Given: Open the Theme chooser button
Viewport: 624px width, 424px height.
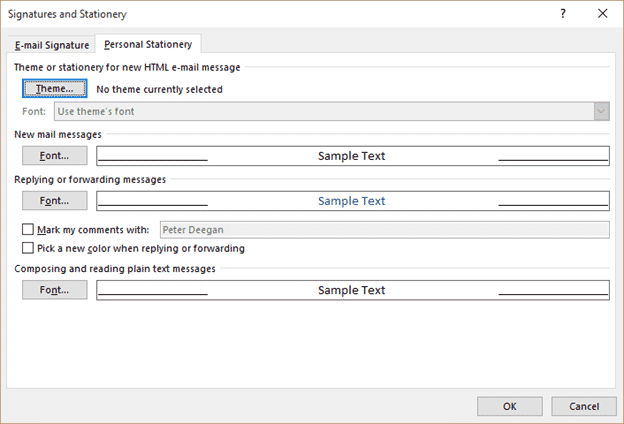Looking at the screenshot, I should 54,89.
